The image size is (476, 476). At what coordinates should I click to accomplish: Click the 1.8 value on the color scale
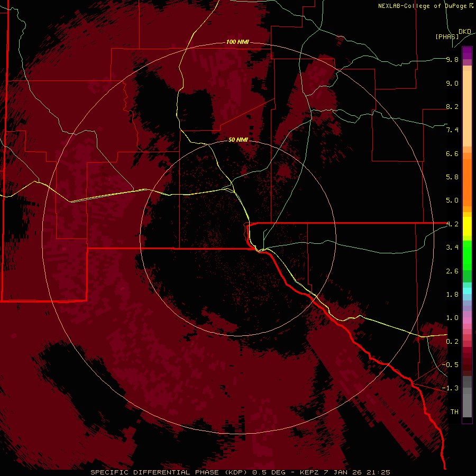452,295
